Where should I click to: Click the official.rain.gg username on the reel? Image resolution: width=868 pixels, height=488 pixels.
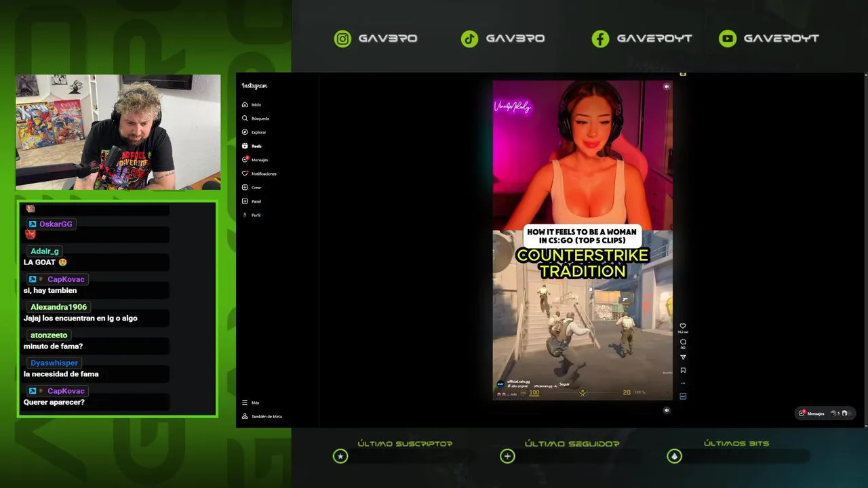pyautogui.click(x=518, y=382)
